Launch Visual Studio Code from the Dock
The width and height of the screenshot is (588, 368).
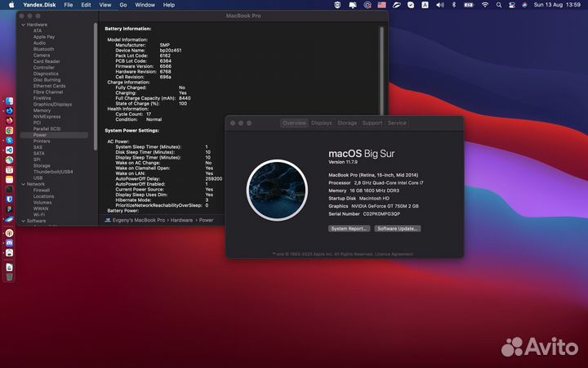(9, 150)
